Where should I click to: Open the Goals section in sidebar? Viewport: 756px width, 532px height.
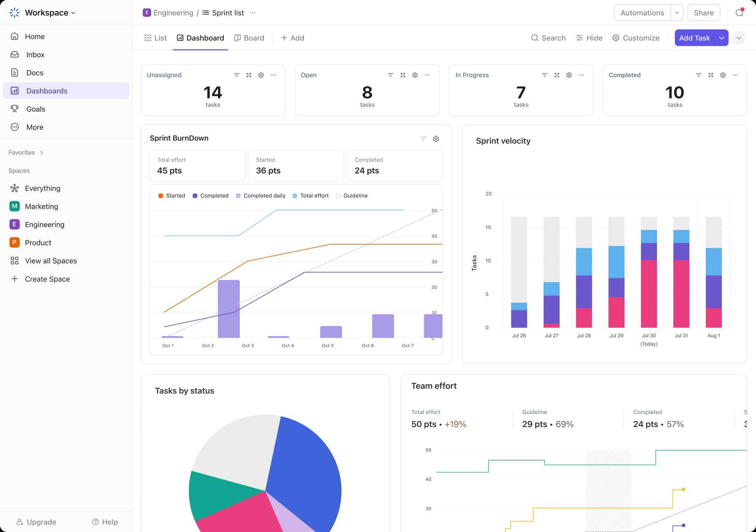35,109
